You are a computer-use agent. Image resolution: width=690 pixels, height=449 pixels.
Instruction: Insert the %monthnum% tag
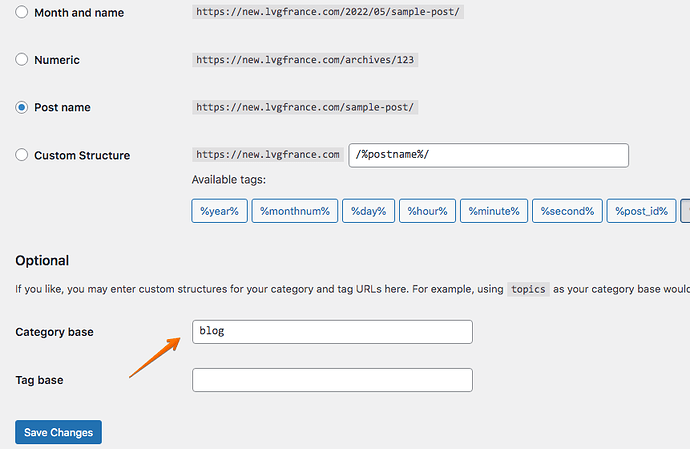click(x=295, y=211)
